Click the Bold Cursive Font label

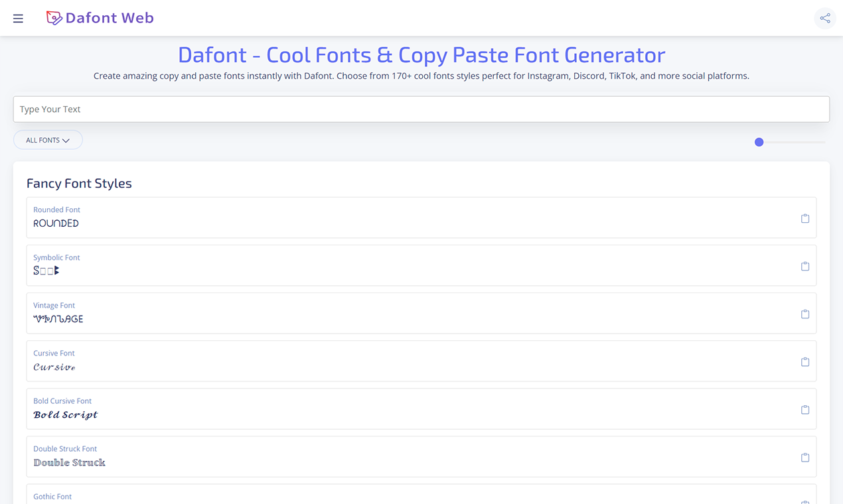click(62, 401)
